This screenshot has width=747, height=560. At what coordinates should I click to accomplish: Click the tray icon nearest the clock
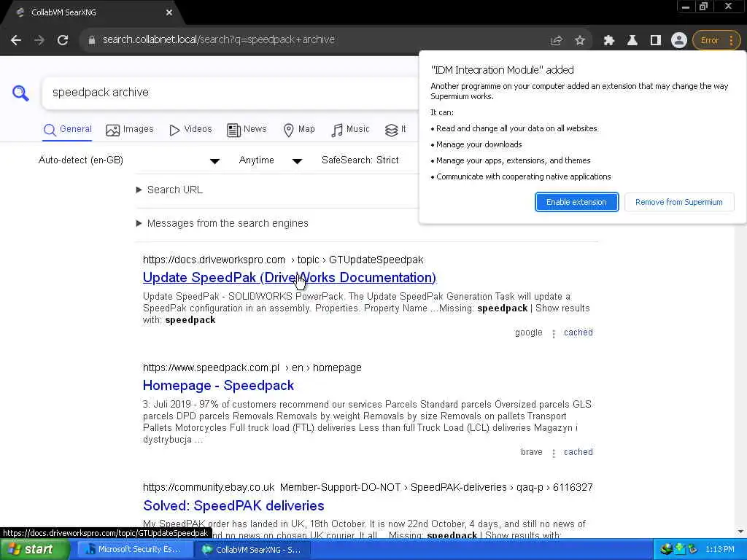692,550
